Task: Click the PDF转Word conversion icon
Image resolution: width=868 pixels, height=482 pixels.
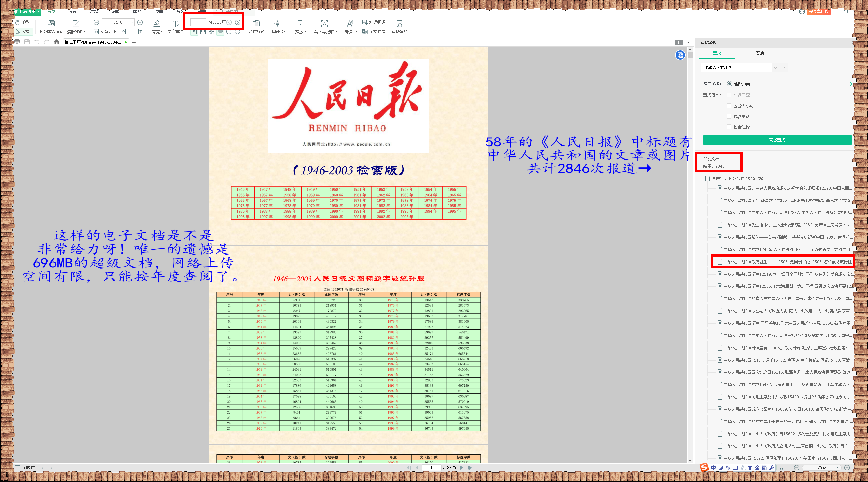Action: point(51,24)
